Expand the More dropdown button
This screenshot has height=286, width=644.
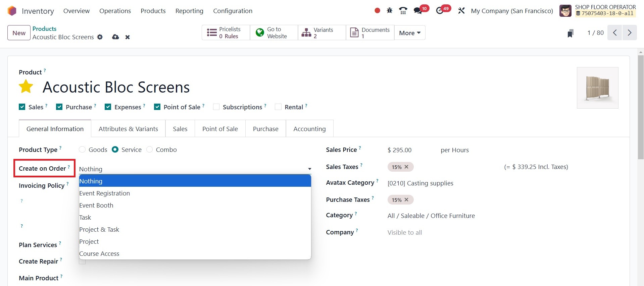[x=409, y=33]
